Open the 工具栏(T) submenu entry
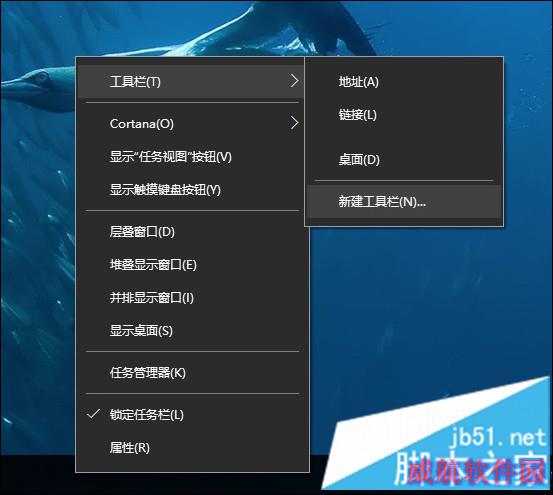Screen dimensions: 553x495 [x=191, y=81]
